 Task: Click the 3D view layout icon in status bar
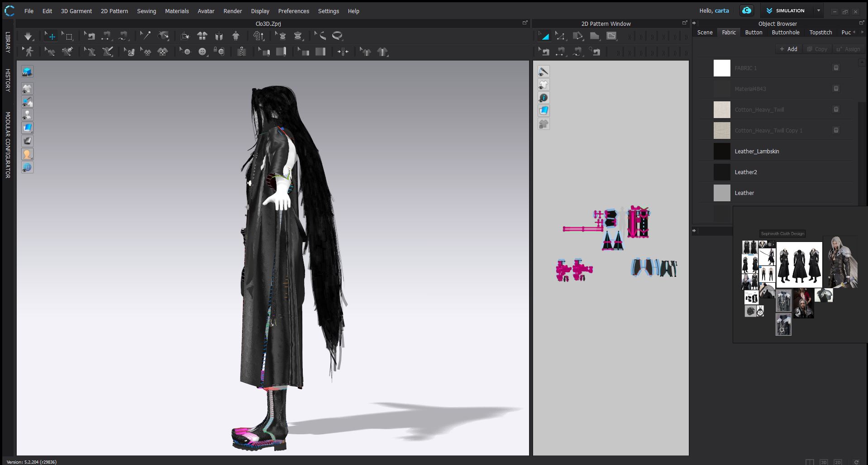(x=824, y=462)
